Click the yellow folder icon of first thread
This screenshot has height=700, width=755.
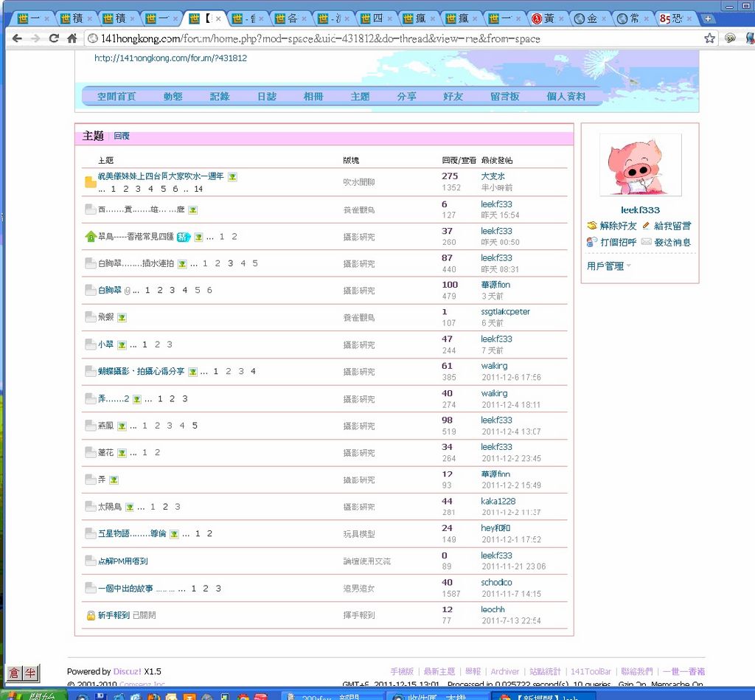point(90,181)
